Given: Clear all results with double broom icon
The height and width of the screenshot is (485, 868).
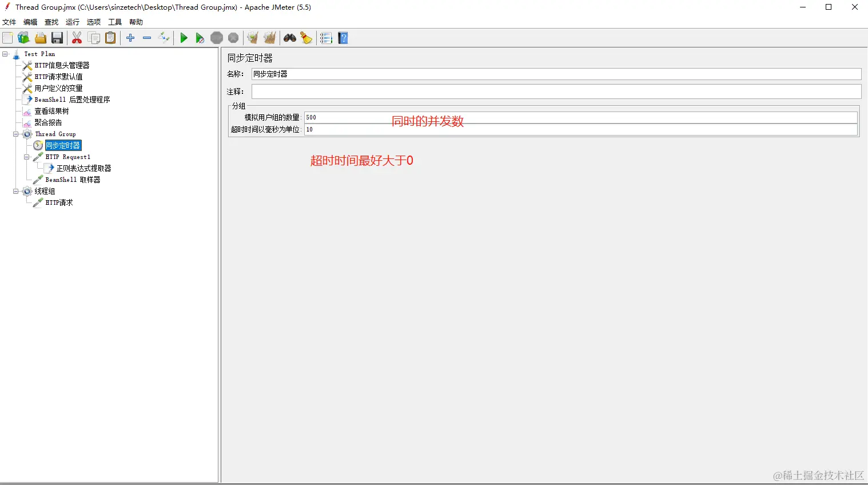Looking at the screenshot, I should point(270,38).
